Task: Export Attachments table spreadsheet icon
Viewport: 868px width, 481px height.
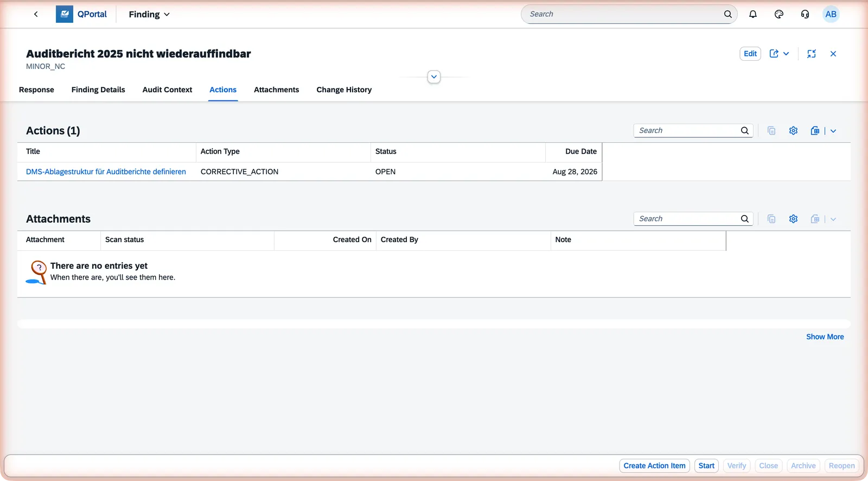Action: click(x=815, y=219)
